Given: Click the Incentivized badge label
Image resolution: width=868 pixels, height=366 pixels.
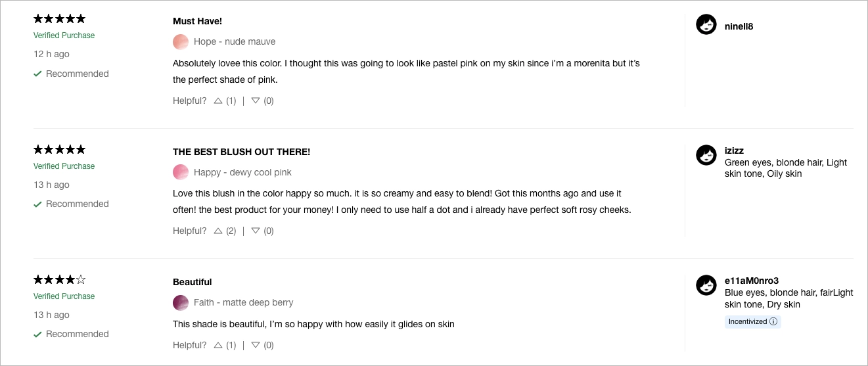Looking at the screenshot, I should point(748,322).
